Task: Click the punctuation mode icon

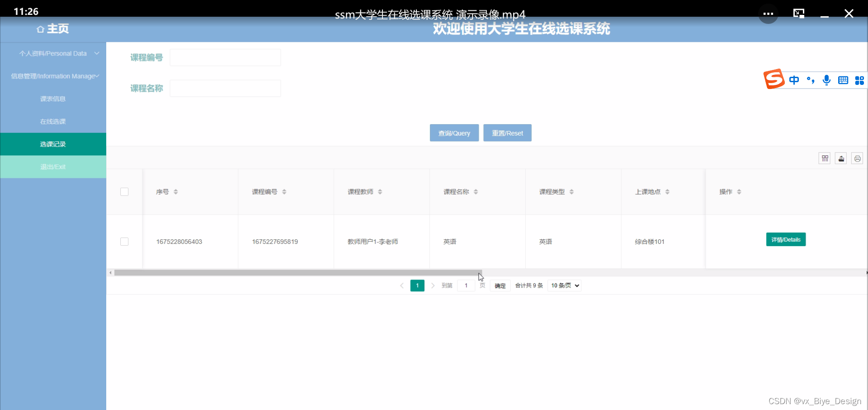Action: (x=811, y=80)
